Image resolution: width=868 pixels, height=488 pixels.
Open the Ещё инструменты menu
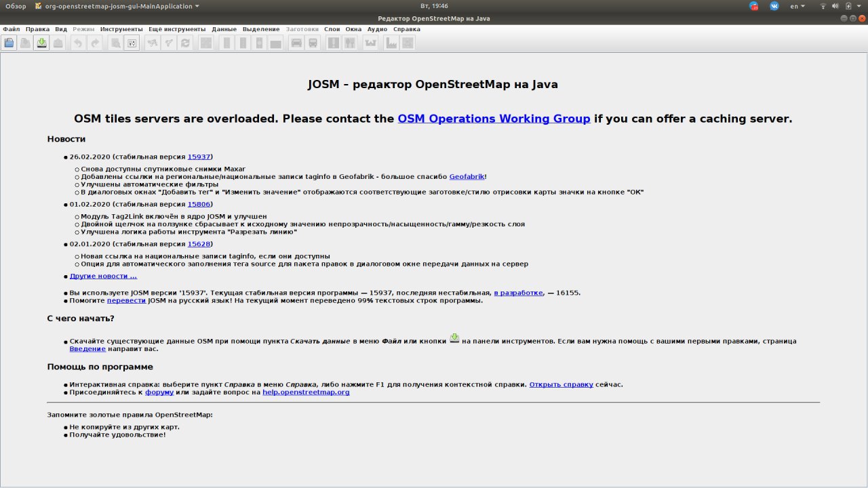click(x=177, y=29)
